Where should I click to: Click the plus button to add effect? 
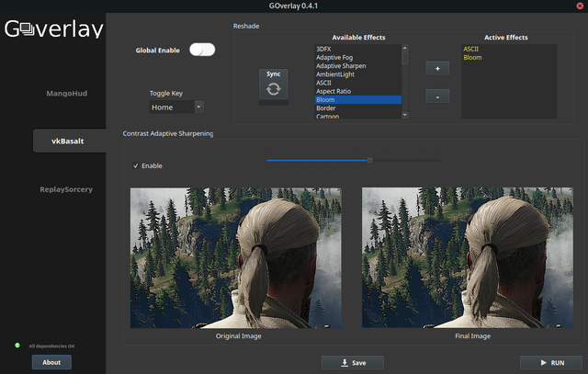[437, 68]
